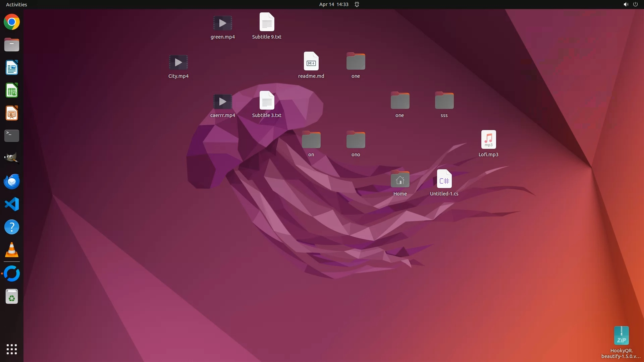644x362 pixels.
Task: Launch LibreOffice Calc from the dock
Action: coord(12,90)
